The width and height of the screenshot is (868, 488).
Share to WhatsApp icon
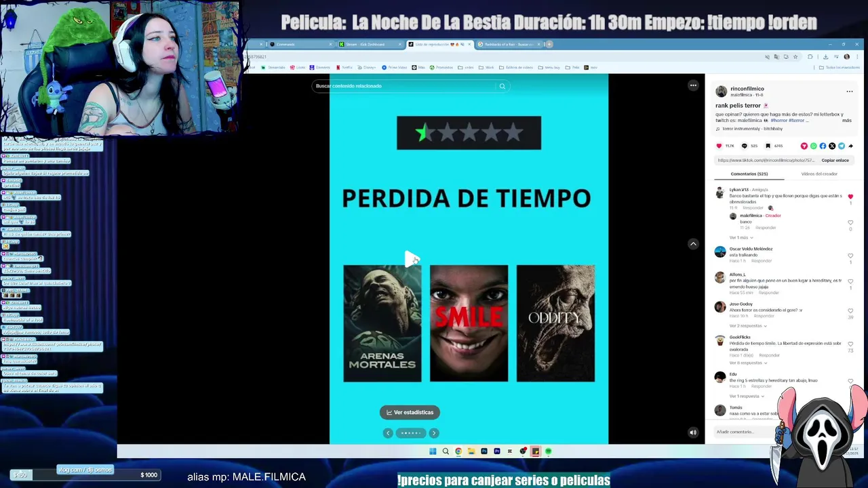pyautogui.click(x=814, y=146)
